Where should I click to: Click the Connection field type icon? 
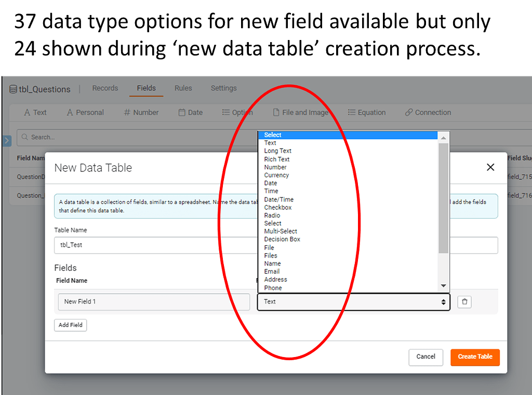410,112
